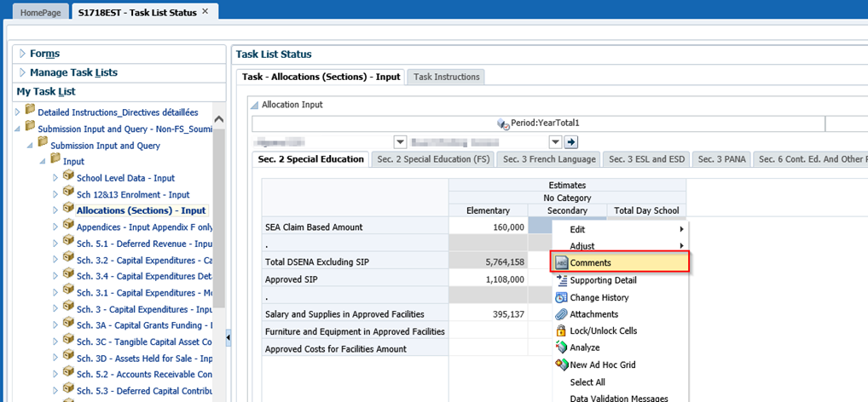Expand the Manage Task Lists section
The height and width of the screenshot is (402, 868).
(22, 72)
